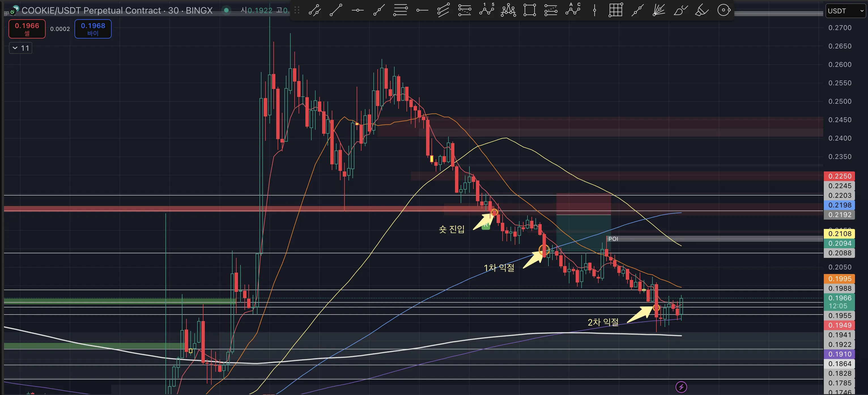
Task: Click the green market status dot
Action: coord(226,10)
